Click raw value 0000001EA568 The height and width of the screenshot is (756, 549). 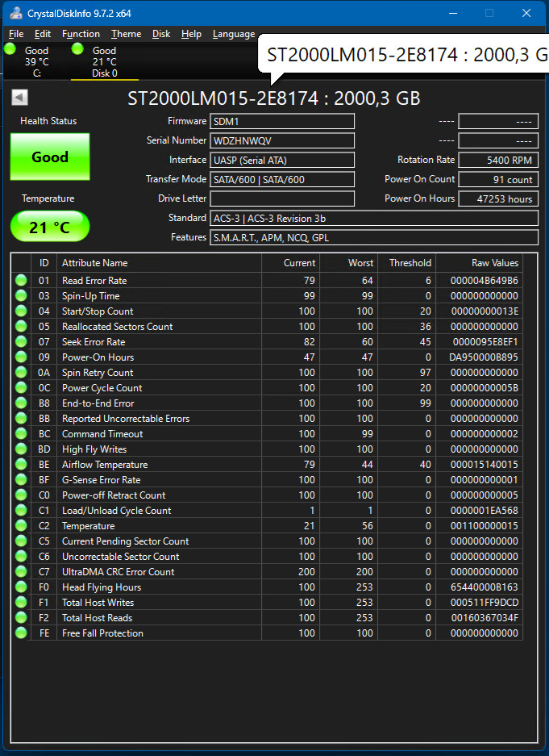[485, 511]
